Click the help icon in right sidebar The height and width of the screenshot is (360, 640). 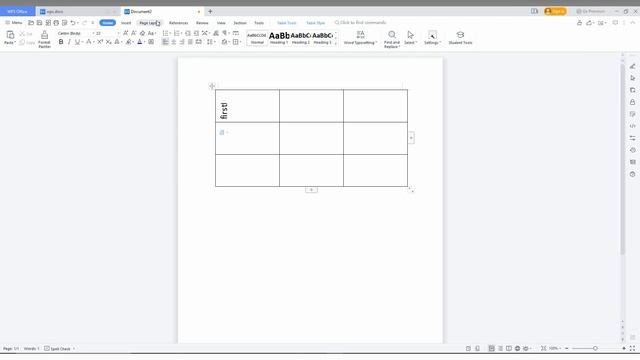[x=633, y=174]
